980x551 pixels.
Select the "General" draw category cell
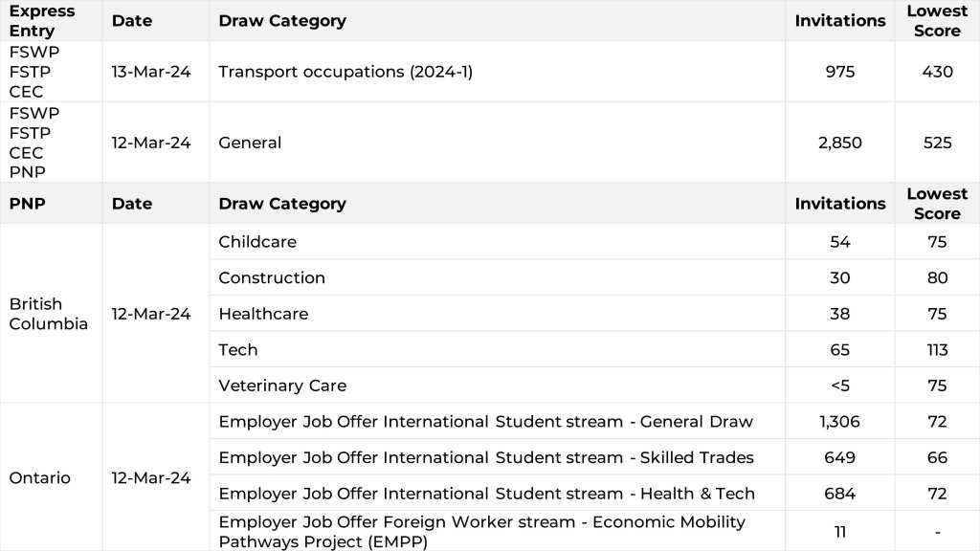[250, 143]
